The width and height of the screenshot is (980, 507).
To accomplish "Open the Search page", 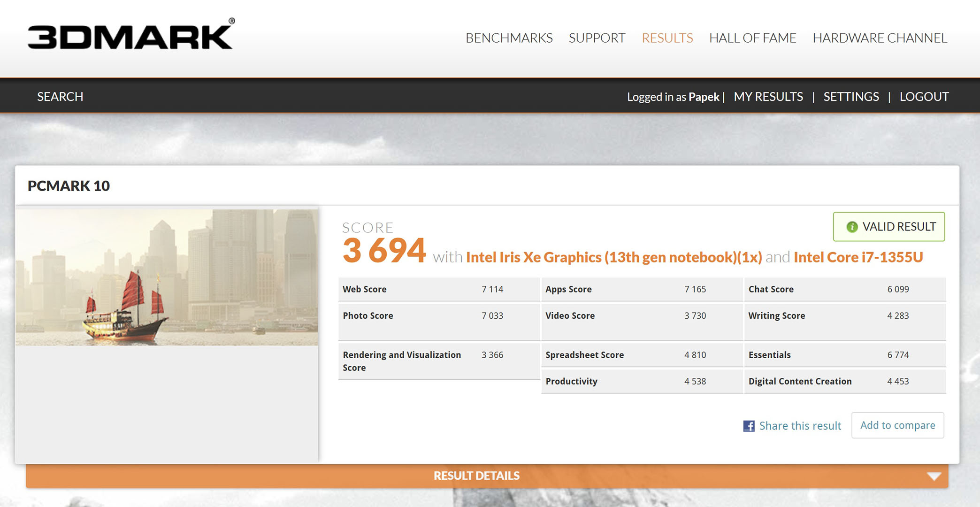I will point(60,97).
